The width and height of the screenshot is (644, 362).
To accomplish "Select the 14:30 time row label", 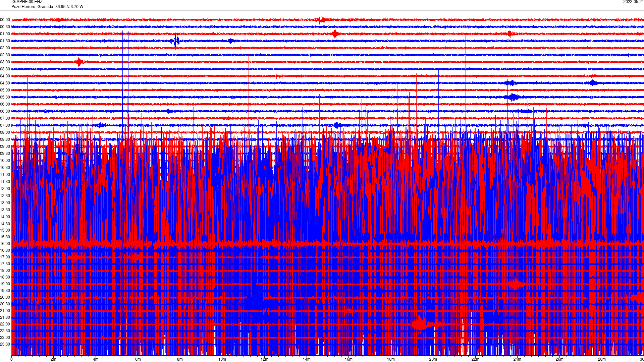I will [x=5, y=224].
